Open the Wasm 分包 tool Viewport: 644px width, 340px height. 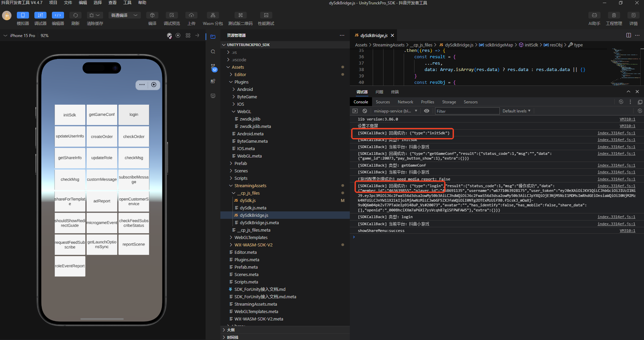coord(213,15)
